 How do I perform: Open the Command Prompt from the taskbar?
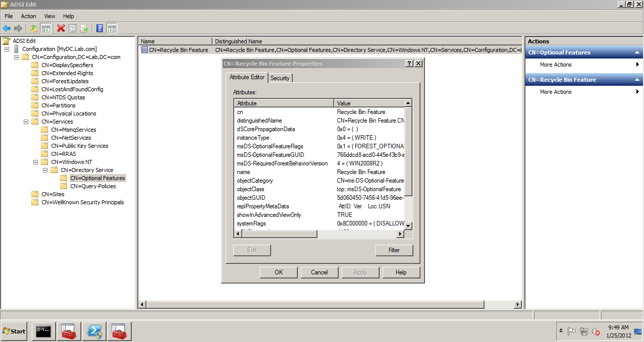[43, 331]
